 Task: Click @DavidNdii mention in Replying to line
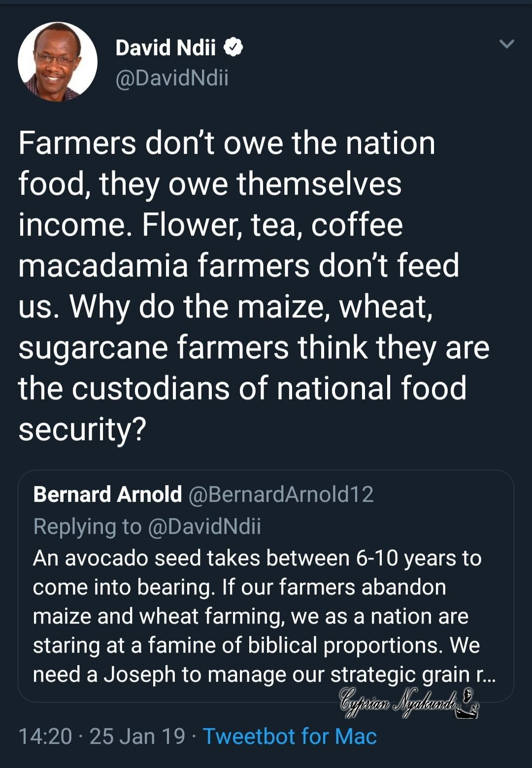pyautogui.click(x=204, y=526)
